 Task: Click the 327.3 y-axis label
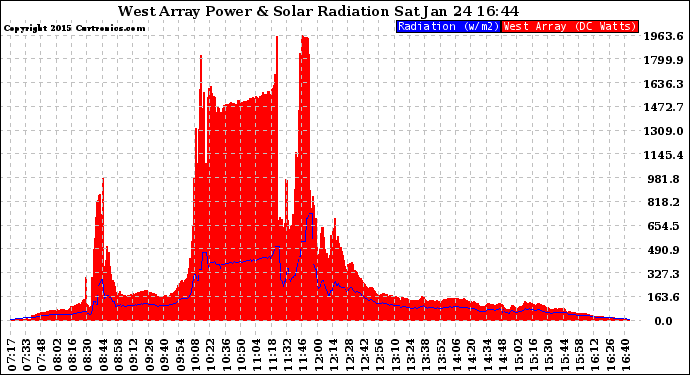(x=665, y=274)
